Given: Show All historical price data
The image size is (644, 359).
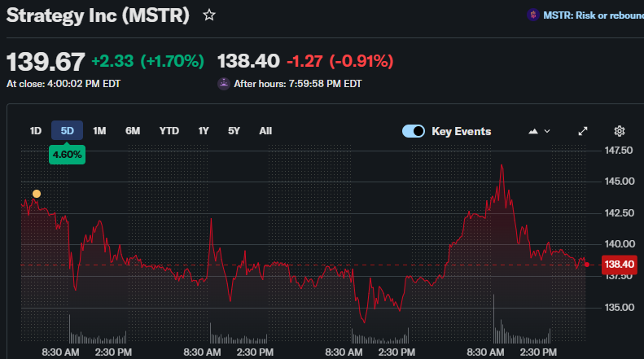Looking at the screenshot, I should tap(265, 131).
